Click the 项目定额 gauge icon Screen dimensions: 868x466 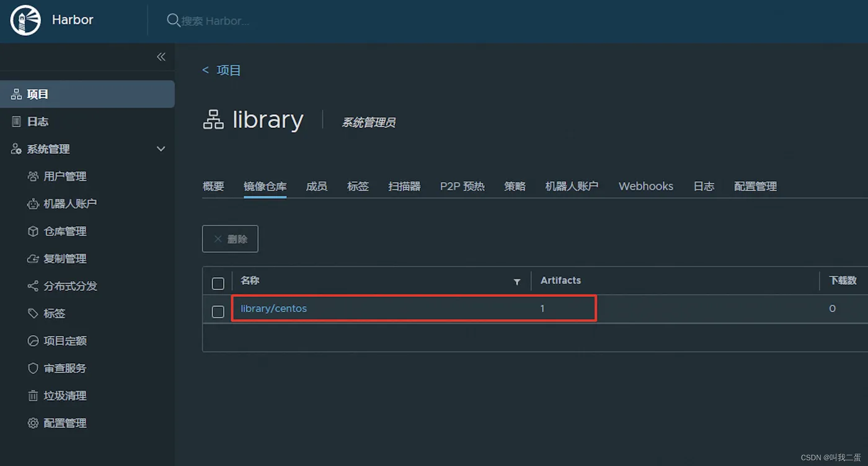point(33,341)
